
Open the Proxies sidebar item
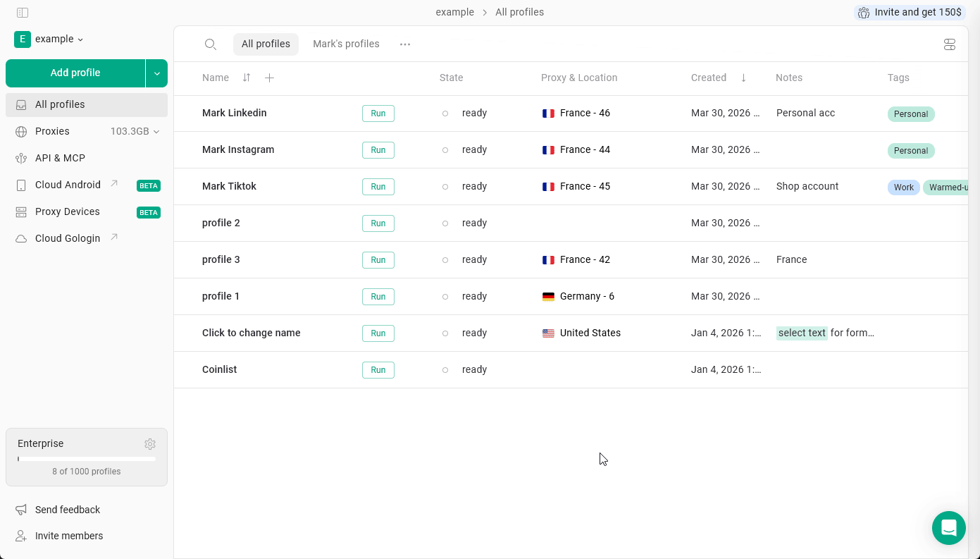click(87, 131)
